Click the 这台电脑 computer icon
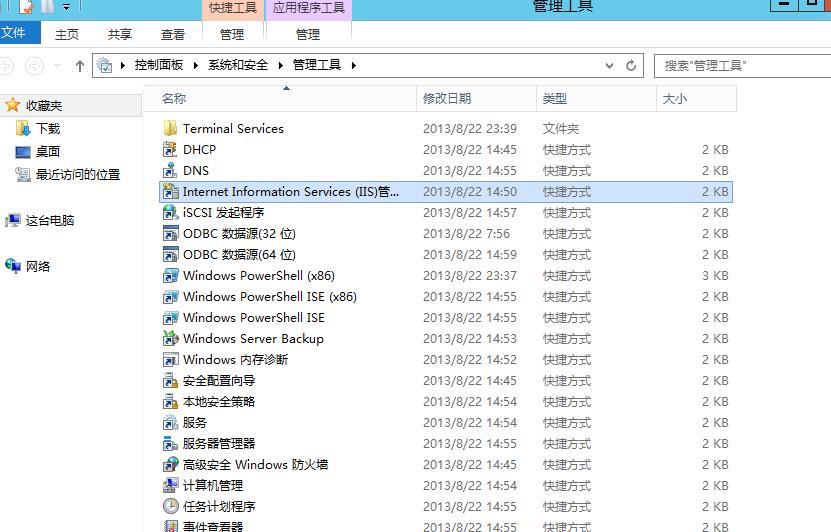Screen dimensions: 831x532 [x=13, y=220]
